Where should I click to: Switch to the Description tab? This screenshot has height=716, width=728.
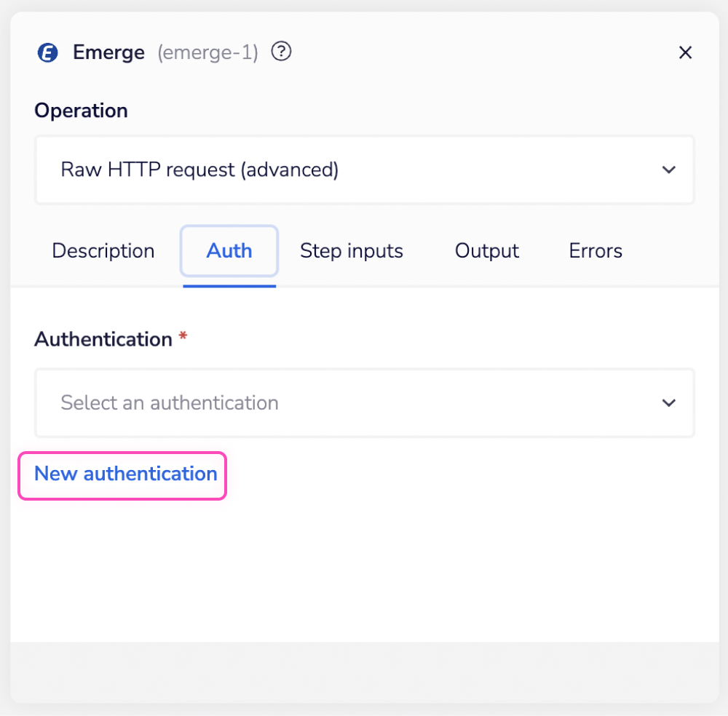pyautogui.click(x=103, y=250)
